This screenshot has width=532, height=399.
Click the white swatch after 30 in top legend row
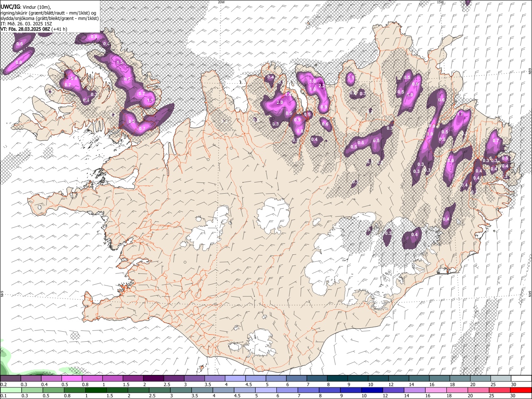click(521, 378)
